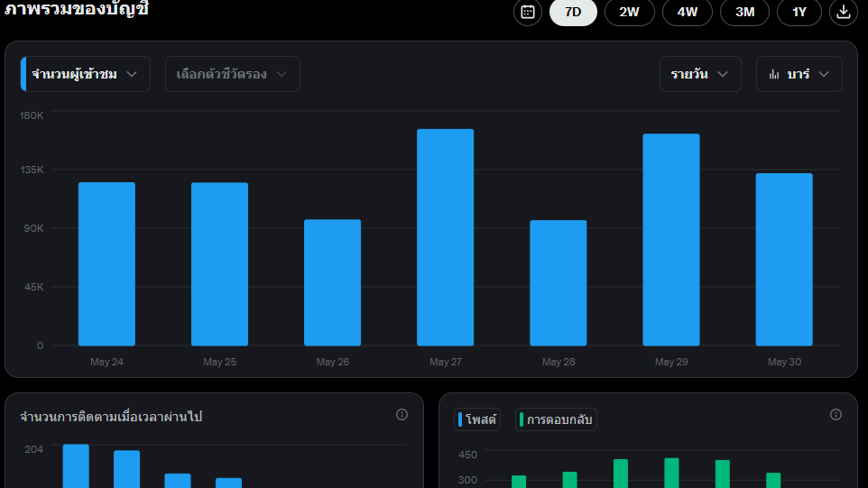Download analytics data with download icon
Image resolution: width=868 pixels, height=488 pixels.
(x=843, y=12)
